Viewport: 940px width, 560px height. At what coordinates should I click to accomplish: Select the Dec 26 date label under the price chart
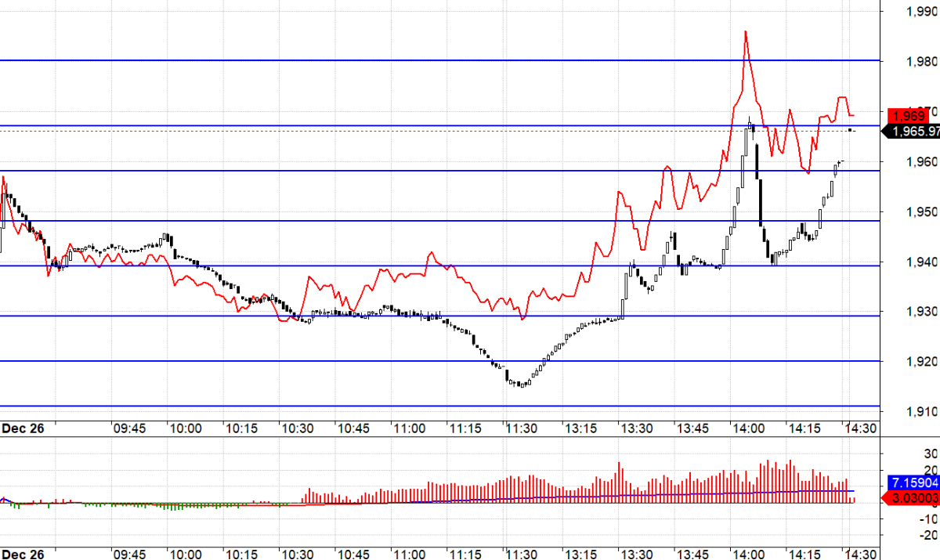click(21, 428)
